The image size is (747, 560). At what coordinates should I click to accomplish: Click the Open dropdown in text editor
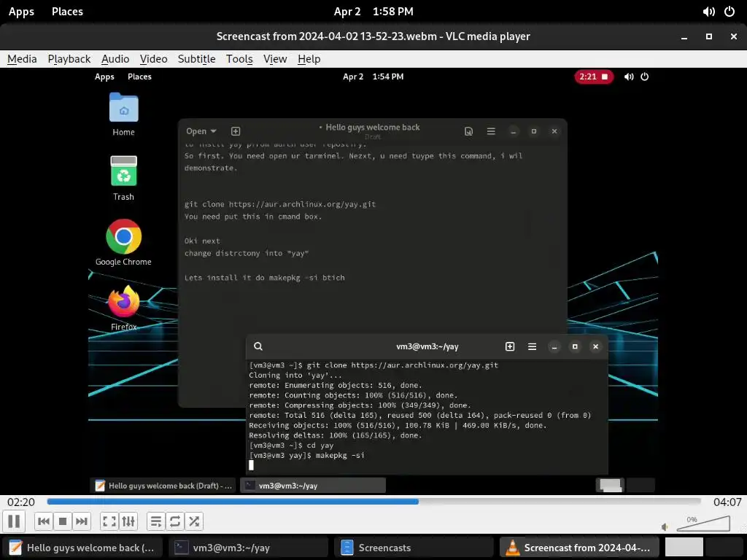pyautogui.click(x=201, y=131)
